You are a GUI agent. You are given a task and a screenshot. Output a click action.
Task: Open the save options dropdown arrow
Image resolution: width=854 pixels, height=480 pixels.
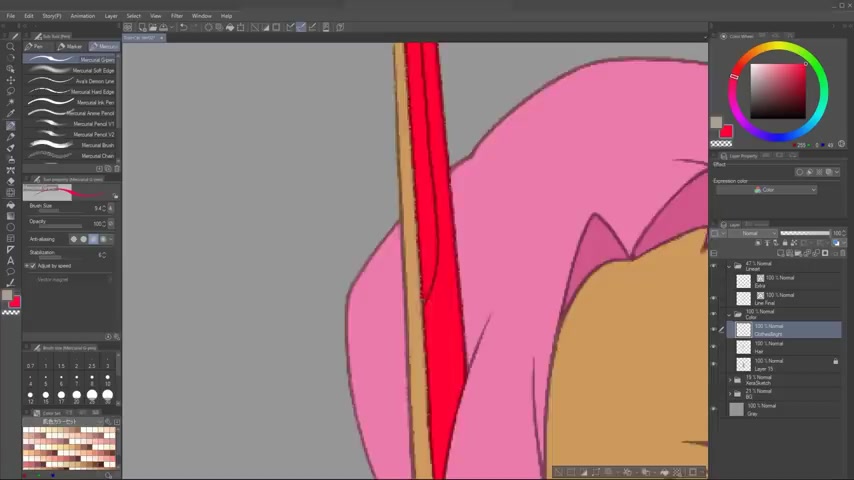click(x=172, y=27)
